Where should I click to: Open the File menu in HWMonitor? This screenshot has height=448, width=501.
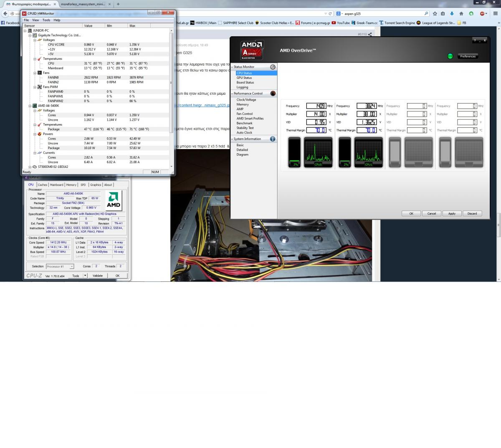[26, 20]
